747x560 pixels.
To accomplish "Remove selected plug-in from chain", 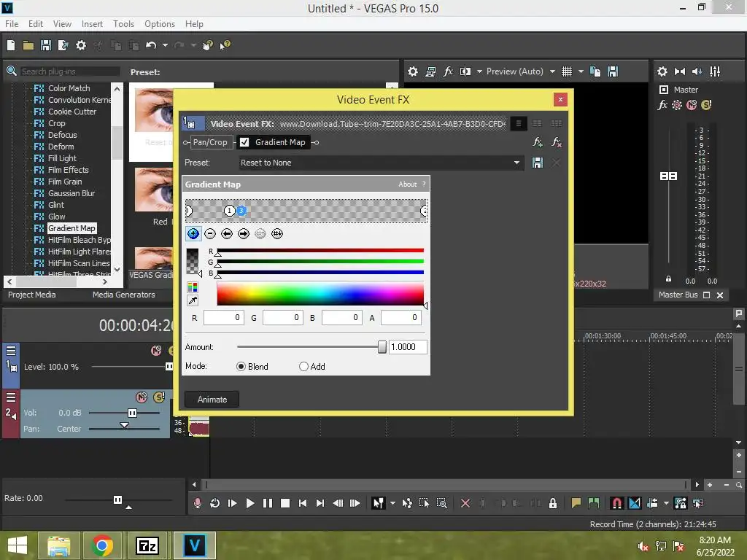I will (556, 142).
